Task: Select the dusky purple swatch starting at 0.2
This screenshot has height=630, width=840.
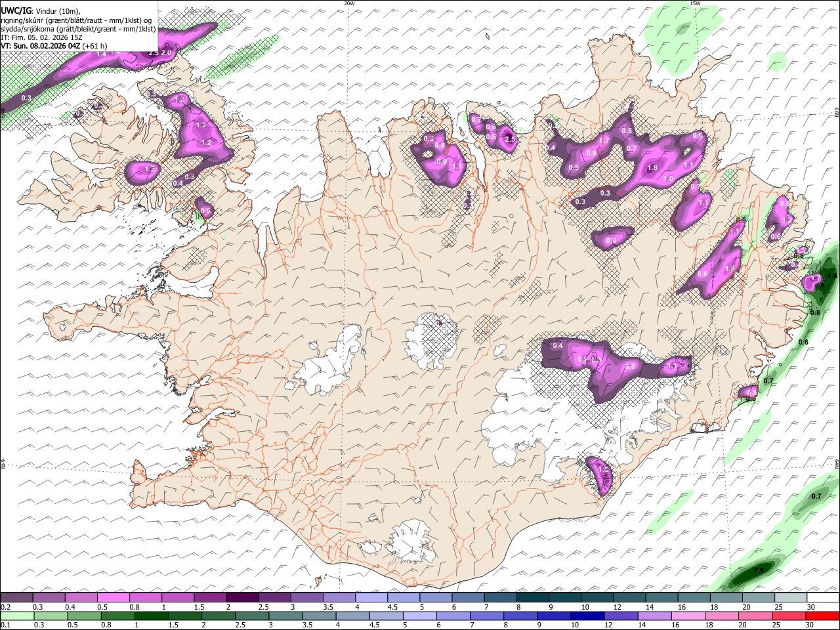Action: pos(17,597)
